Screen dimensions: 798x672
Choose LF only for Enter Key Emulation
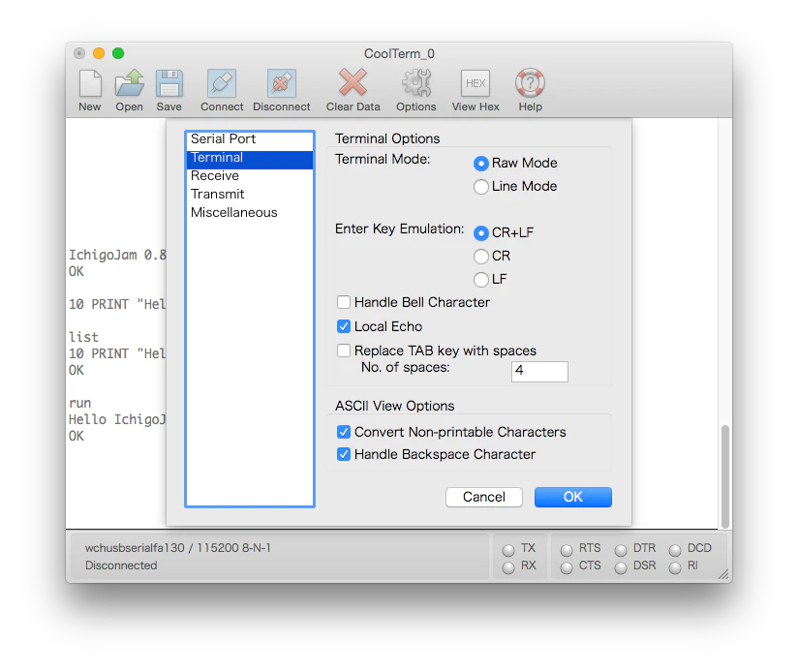click(481, 279)
